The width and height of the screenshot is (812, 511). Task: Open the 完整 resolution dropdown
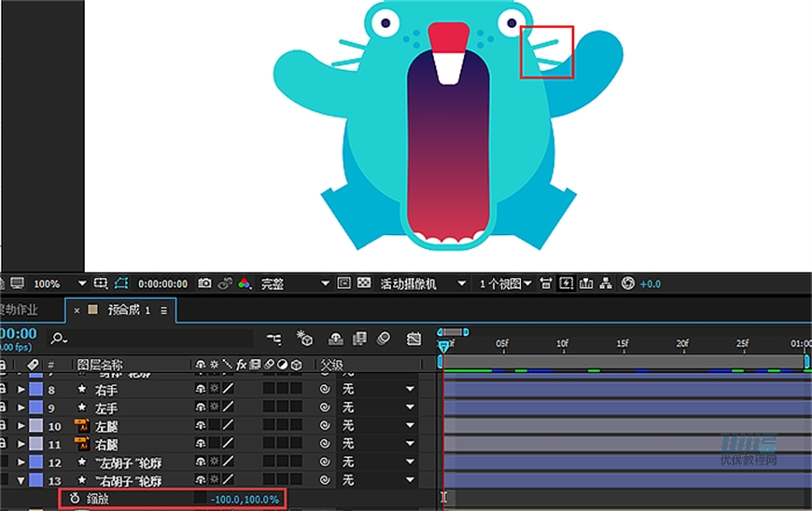coord(325,283)
